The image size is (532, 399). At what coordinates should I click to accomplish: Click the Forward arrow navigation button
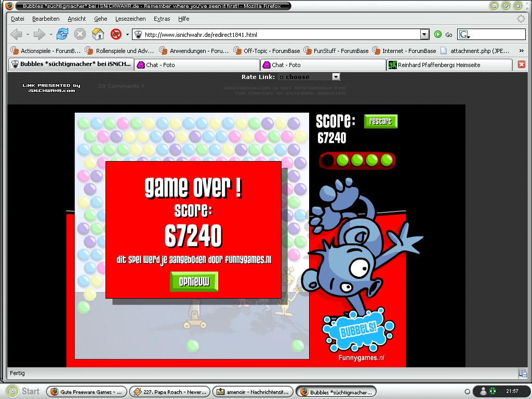tap(39, 34)
